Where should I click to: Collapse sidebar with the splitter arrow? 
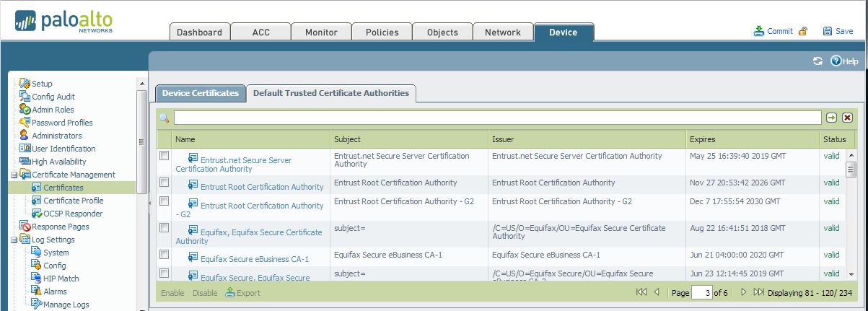(151, 203)
